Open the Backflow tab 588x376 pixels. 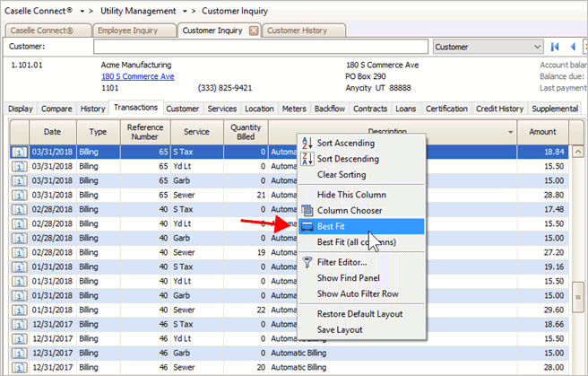330,109
